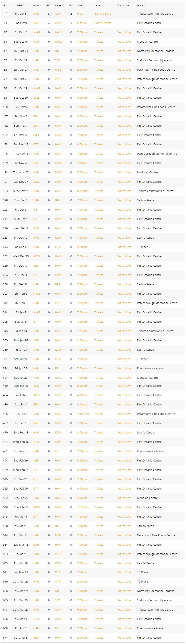Watch Live the Sun, Apr 3 game

(x=124, y=637)
